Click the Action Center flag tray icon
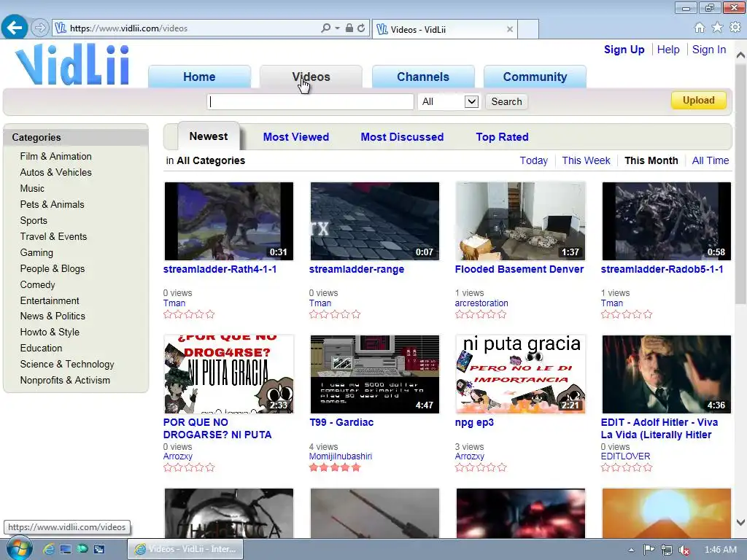 (649, 550)
